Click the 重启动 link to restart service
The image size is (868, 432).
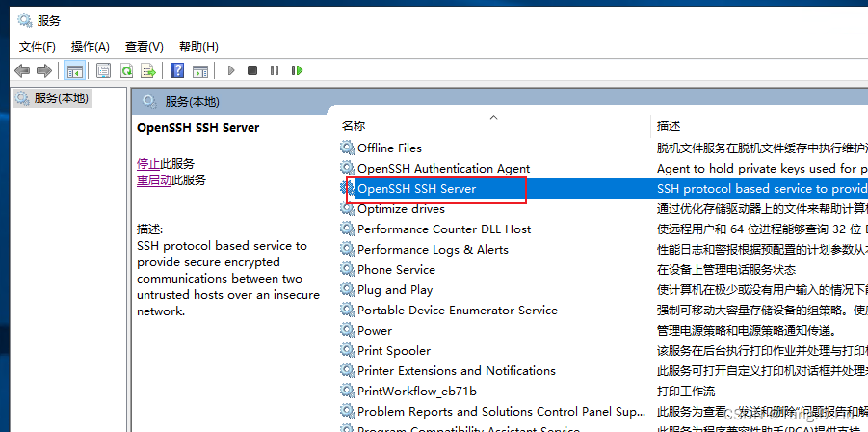pos(154,179)
